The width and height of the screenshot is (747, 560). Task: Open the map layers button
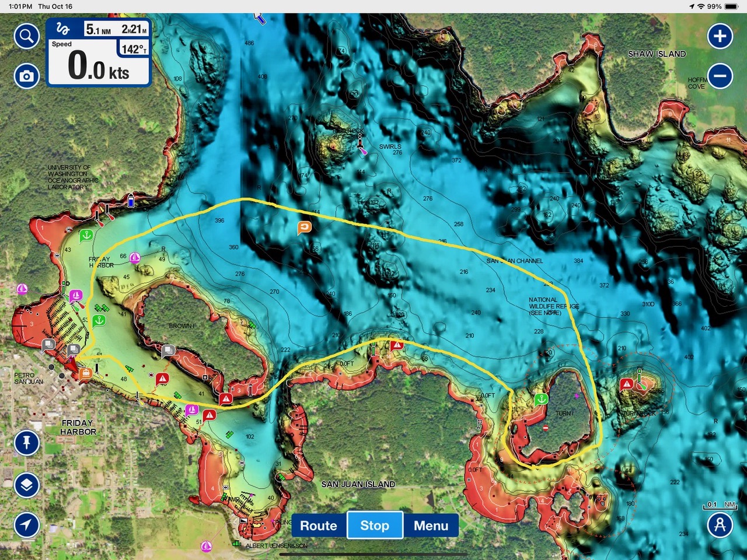(26, 485)
